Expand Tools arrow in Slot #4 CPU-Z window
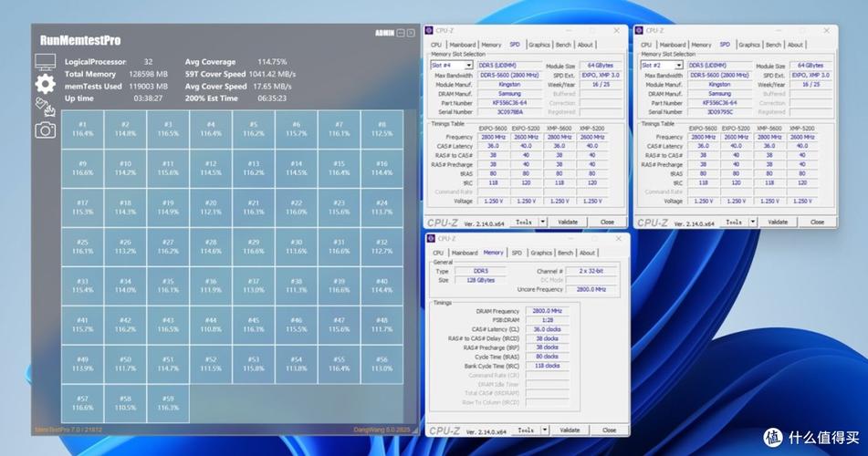868x456 pixels. point(543,222)
